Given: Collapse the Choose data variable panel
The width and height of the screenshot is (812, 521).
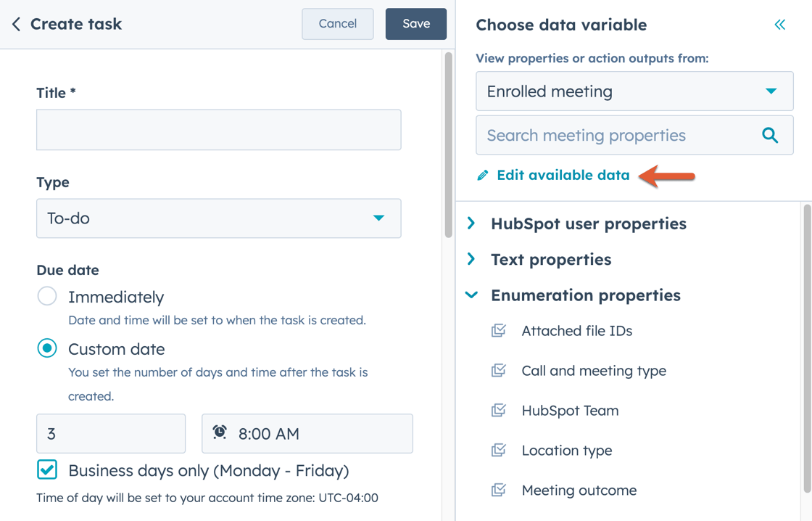Looking at the screenshot, I should [x=779, y=24].
